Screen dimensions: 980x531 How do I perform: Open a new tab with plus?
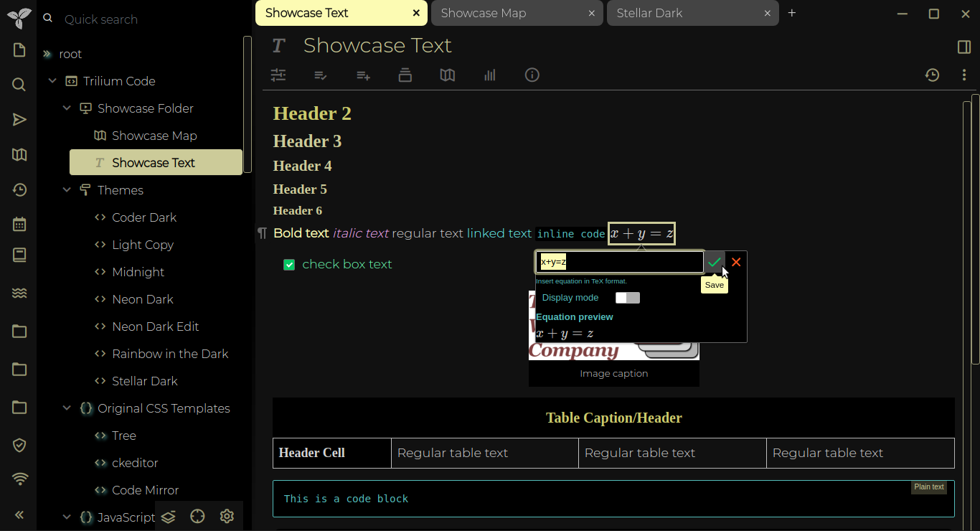coord(792,13)
